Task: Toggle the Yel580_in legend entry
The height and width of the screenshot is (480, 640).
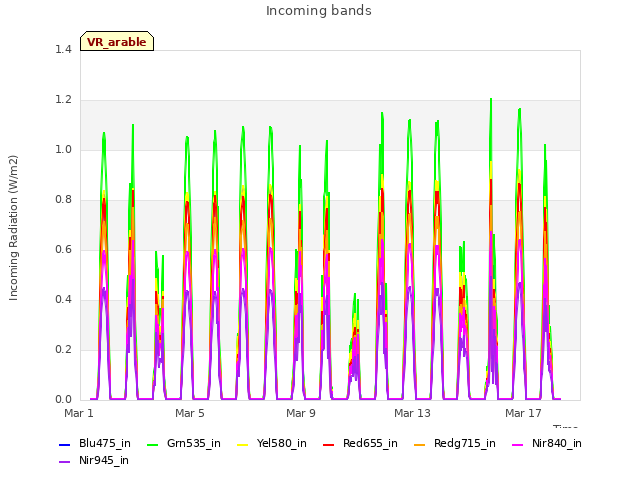Action: point(272,444)
